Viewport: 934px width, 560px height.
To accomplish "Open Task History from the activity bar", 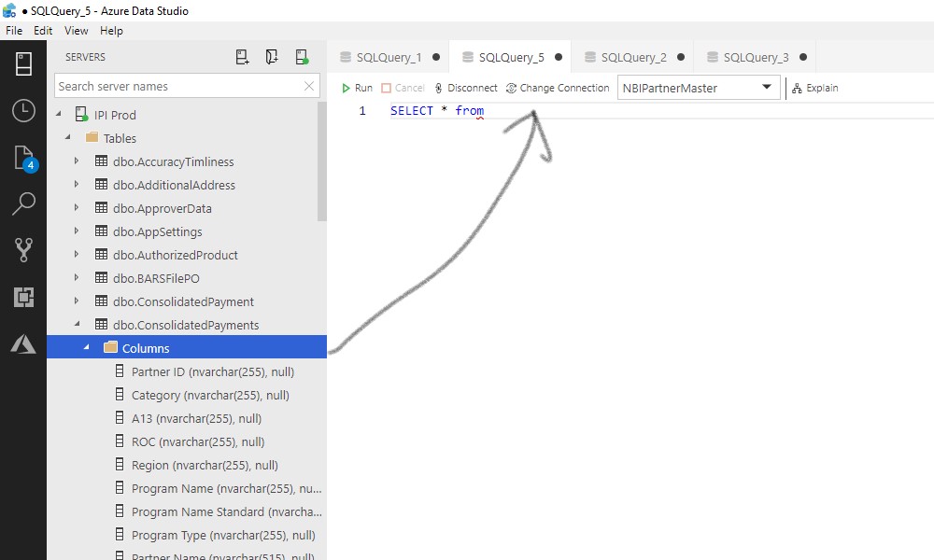I will pyautogui.click(x=23, y=111).
